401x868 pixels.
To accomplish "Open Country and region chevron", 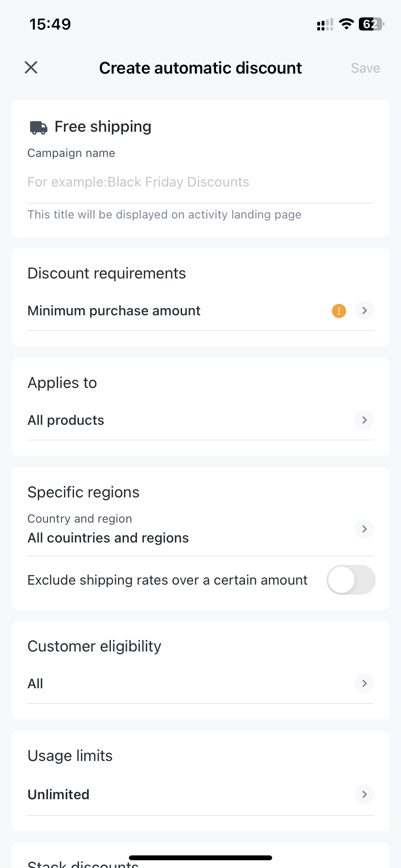I will tap(364, 529).
